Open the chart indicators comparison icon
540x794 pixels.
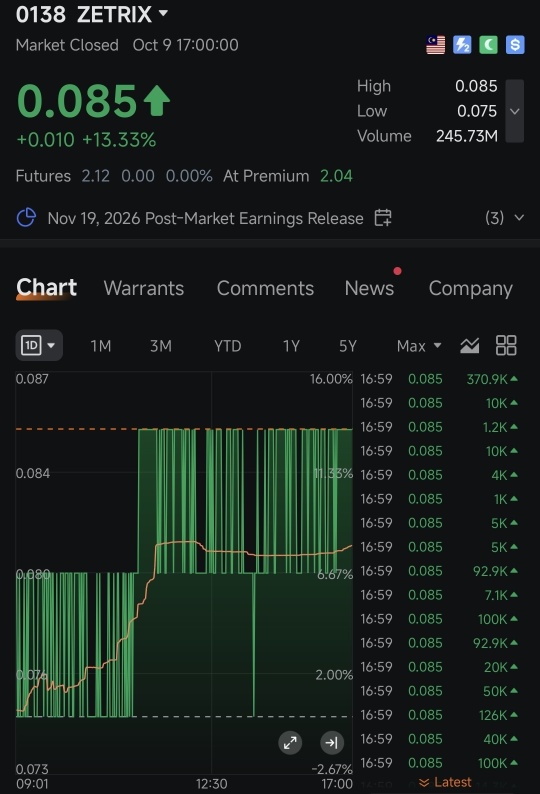(x=470, y=346)
